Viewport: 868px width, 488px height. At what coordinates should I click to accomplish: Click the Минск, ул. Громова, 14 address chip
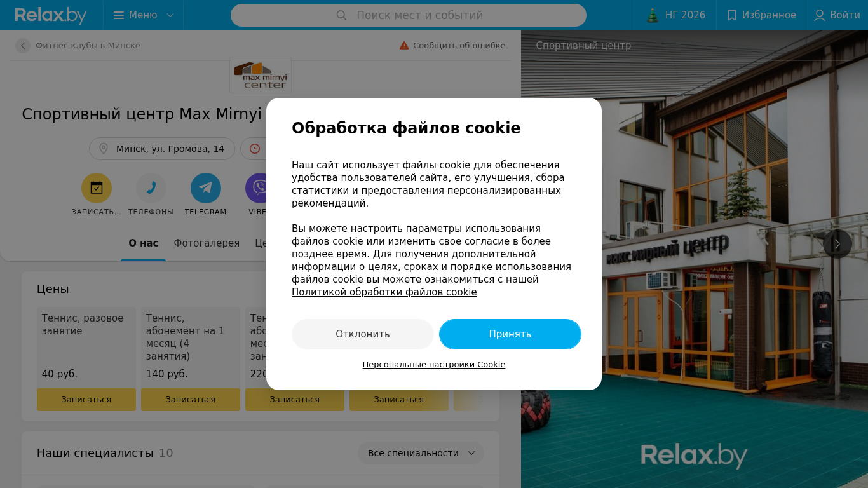[162, 149]
